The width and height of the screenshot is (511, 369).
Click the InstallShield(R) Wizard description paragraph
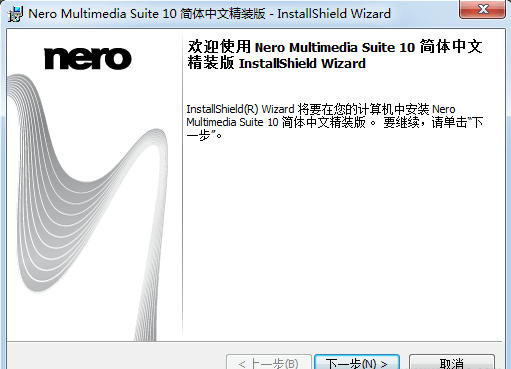click(335, 122)
